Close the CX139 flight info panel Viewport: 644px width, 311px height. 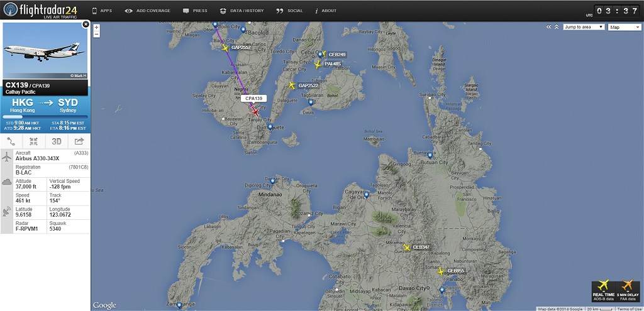pyautogui.click(x=86, y=24)
